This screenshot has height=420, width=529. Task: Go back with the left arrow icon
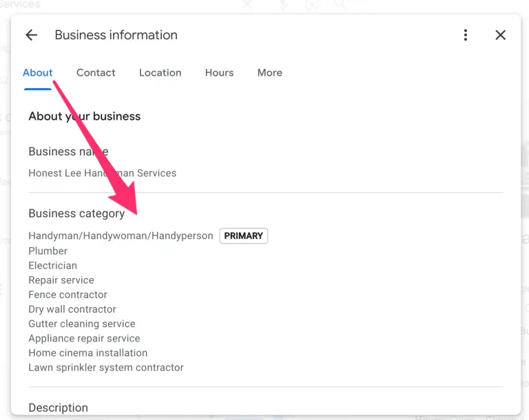(32, 34)
